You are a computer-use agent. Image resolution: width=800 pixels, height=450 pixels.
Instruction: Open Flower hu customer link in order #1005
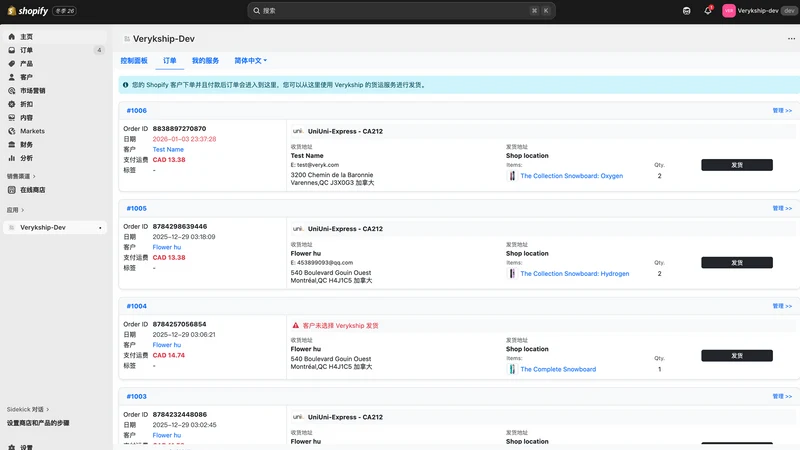(x=166, y=247)
